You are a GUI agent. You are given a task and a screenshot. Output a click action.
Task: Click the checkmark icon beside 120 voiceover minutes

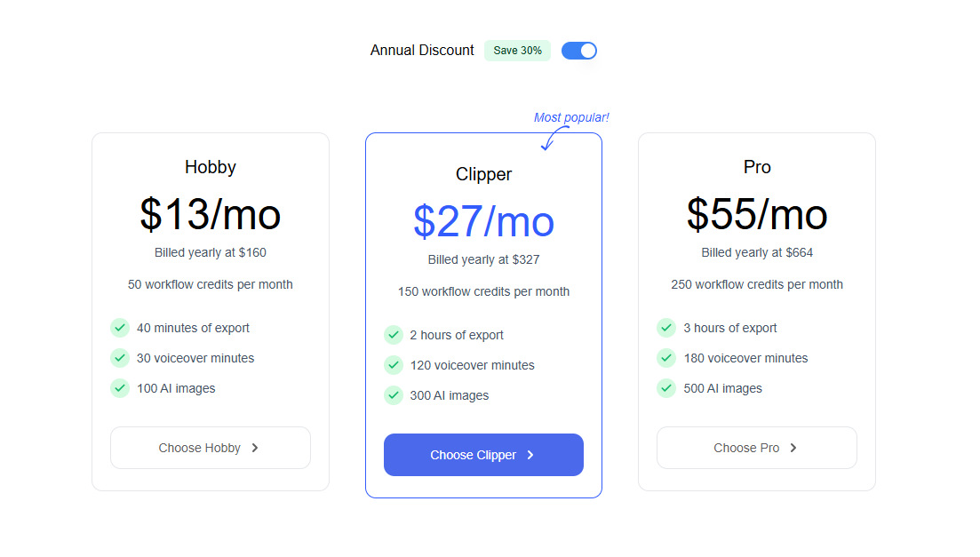[x=393, y=365]
